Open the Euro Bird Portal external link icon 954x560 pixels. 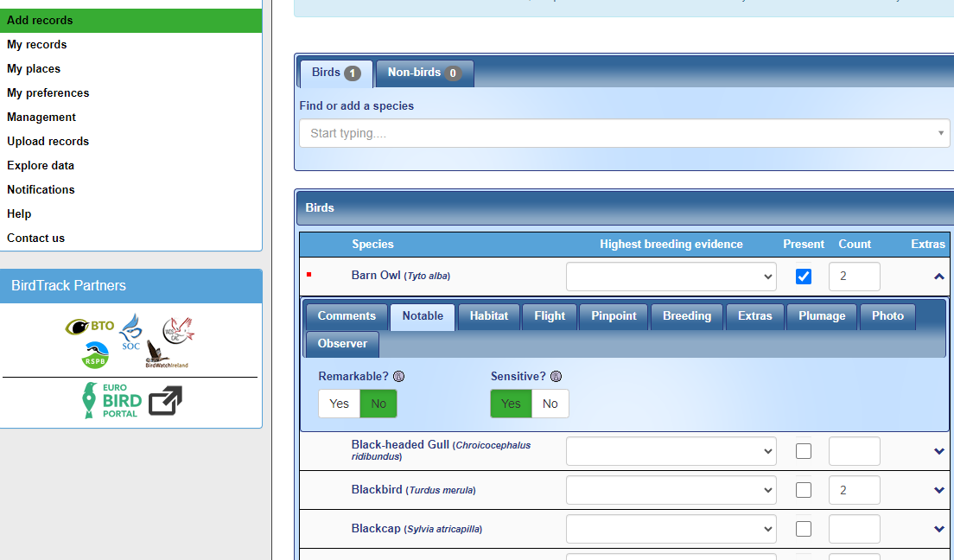coord(165,401)
